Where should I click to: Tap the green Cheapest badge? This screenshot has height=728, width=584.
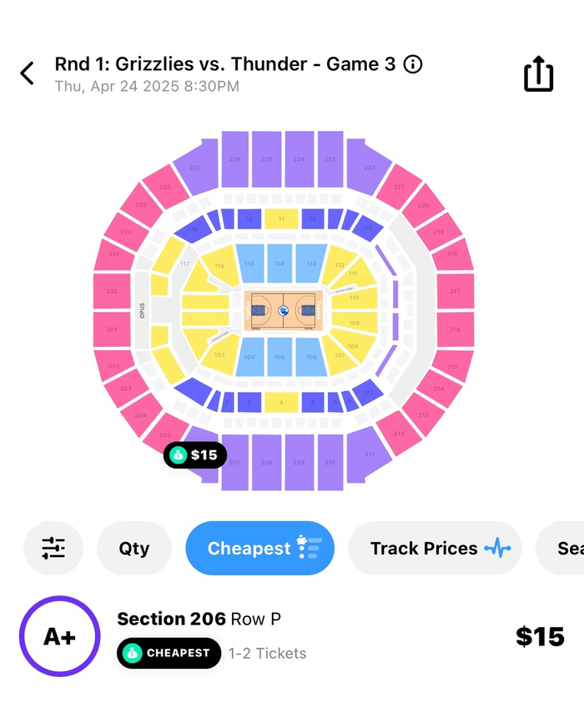pos(169,653)
